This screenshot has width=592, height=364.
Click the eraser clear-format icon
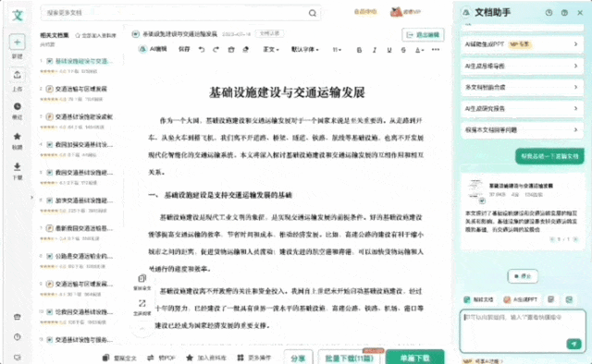[x=246, y=49]
